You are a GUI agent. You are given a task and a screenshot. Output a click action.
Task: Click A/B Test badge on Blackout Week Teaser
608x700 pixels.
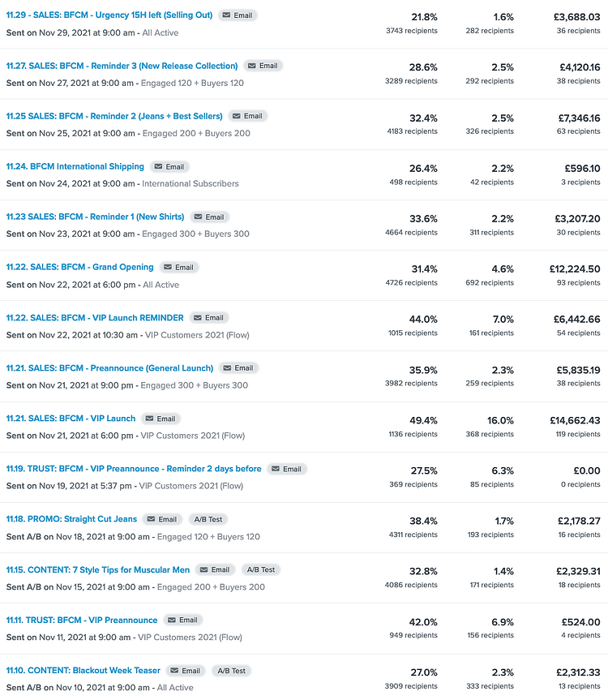click(x=233, y=671)
